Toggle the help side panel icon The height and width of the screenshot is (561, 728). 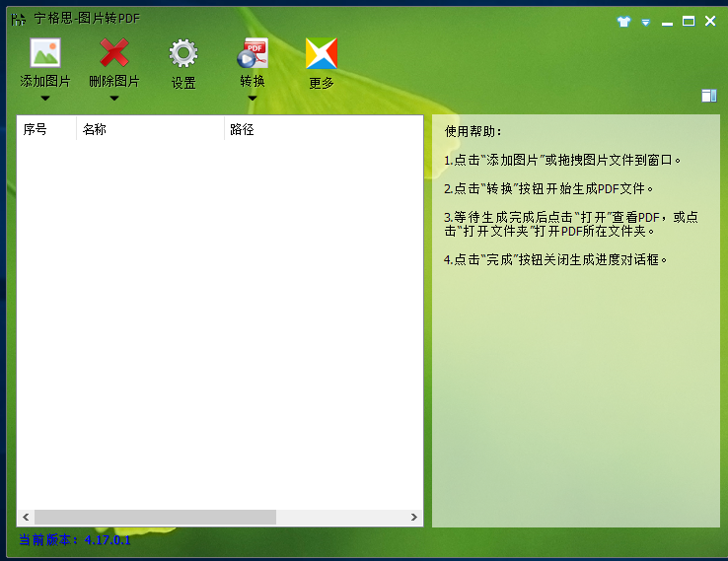pos(709,96)
